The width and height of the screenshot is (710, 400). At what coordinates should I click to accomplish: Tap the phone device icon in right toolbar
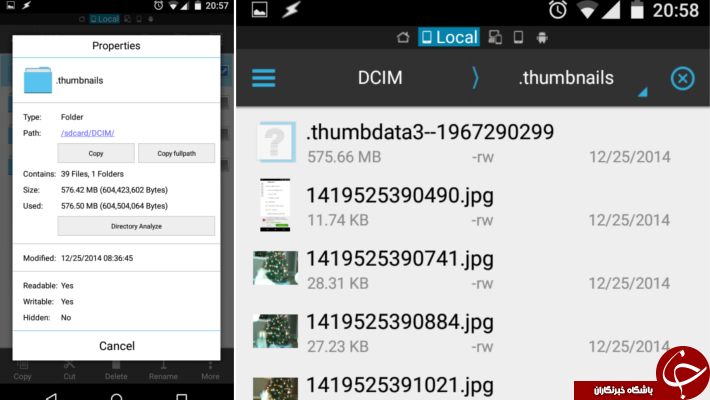pyautogui.click(x=518, y=37)
